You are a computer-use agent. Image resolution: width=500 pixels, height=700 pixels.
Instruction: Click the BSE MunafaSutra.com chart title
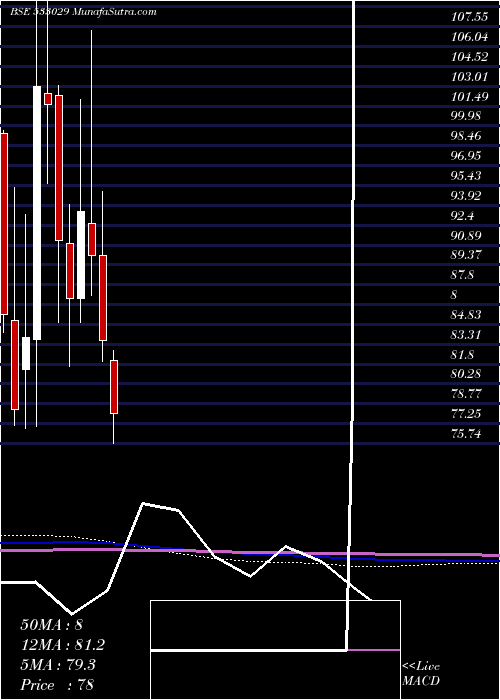point(83,12)
